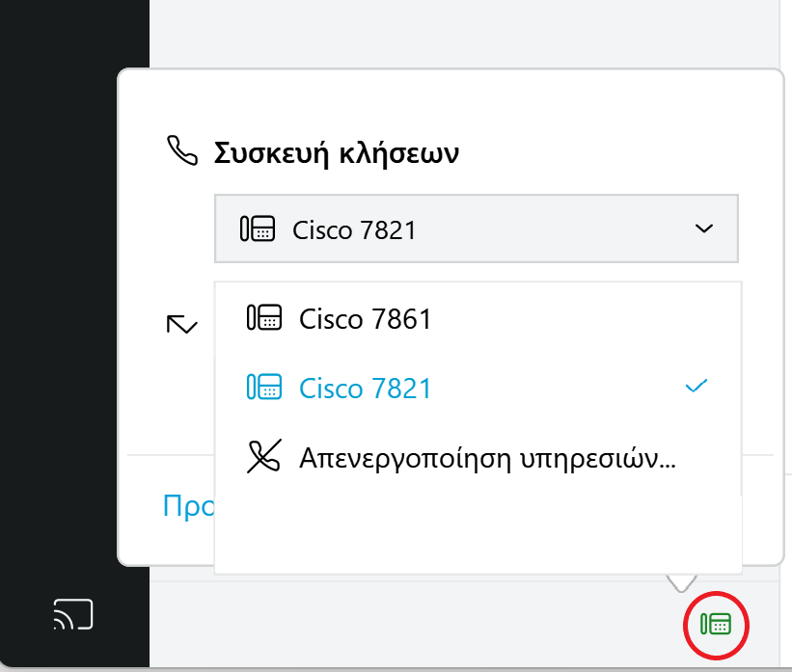792x672 pixels.
Task: Open the blue Προ... link
Action: point(188,506)
